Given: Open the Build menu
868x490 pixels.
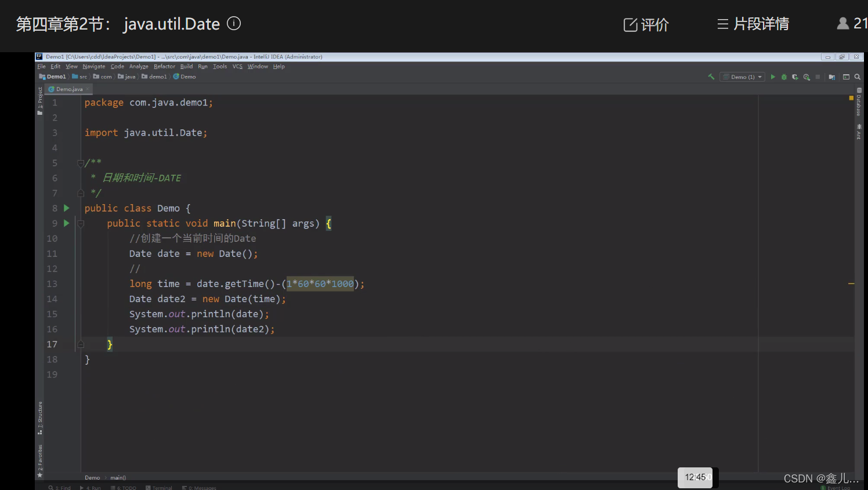Looking at the screenshot, I should point(186,66).
